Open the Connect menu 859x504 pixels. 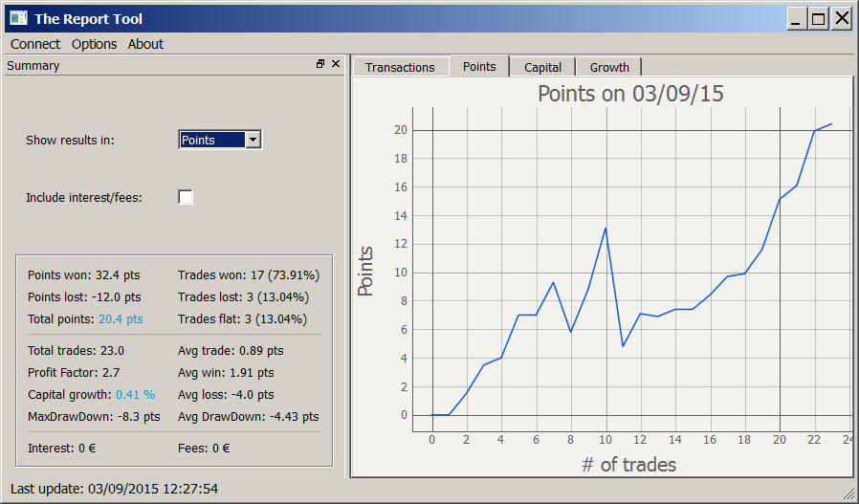click(x=35, y=44)
